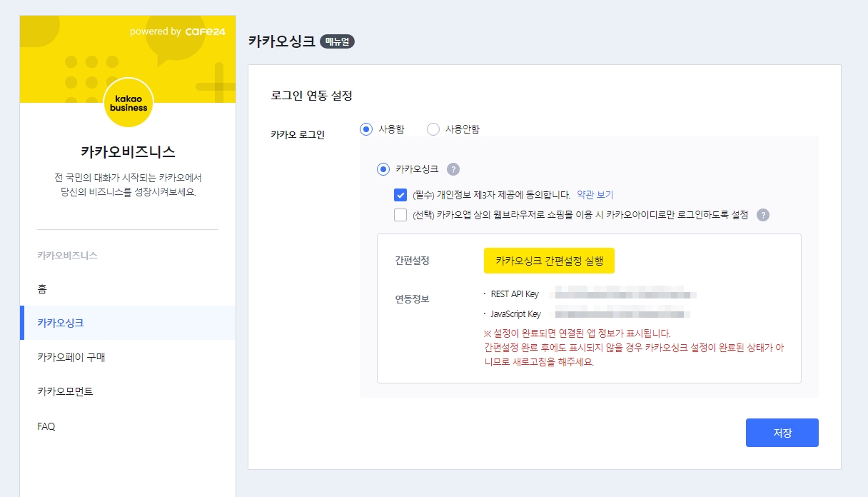Click the blurred REST API Key value
The height and width of the screenshot is (497, 868).
tap(625, 294)
